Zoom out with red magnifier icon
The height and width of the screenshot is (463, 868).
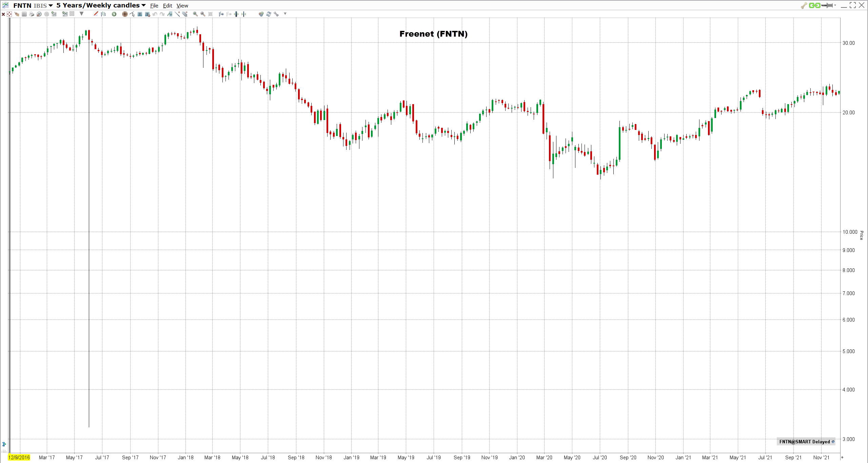pyautogui.click(x=203, y=14)
